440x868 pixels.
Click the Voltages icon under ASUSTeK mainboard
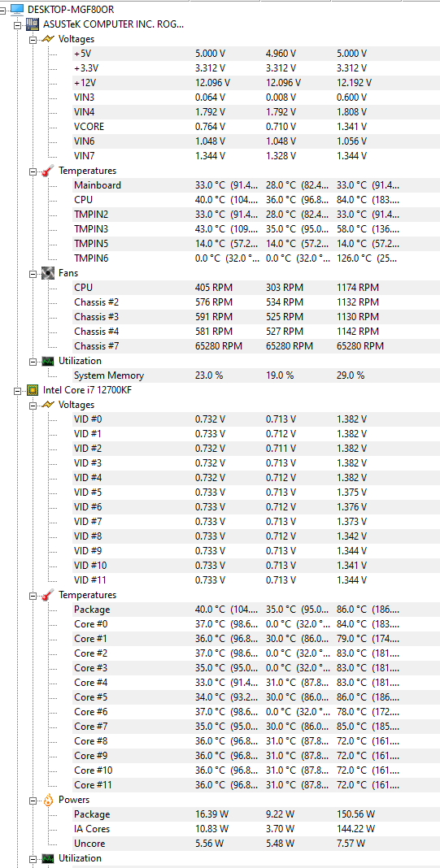tap(48, 39)
